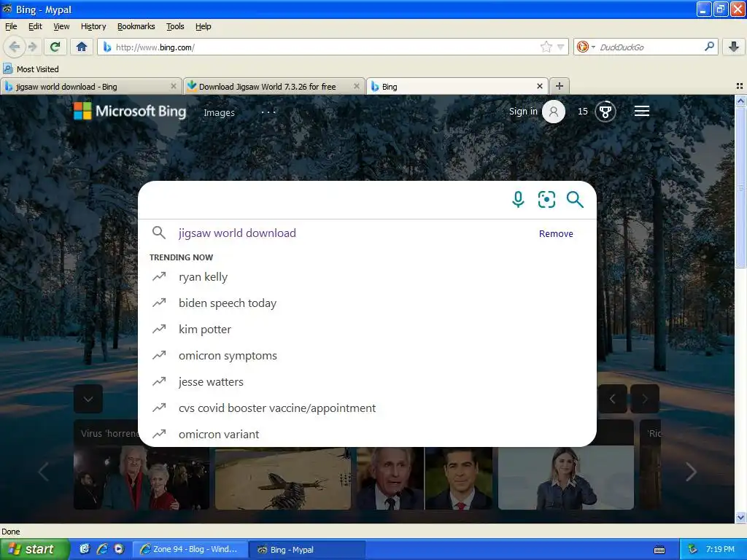This screenshot has width=747, height=560.
Task: Open the Images link on Bing
Action: point(219,112)
